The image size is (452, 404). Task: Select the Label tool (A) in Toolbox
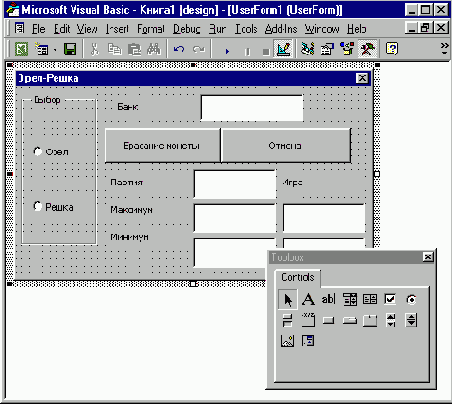(308, 299)
